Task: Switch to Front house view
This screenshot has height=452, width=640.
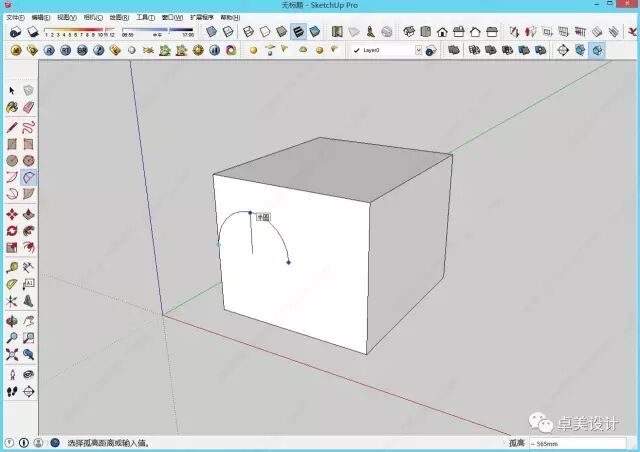Action: point(442,31)
